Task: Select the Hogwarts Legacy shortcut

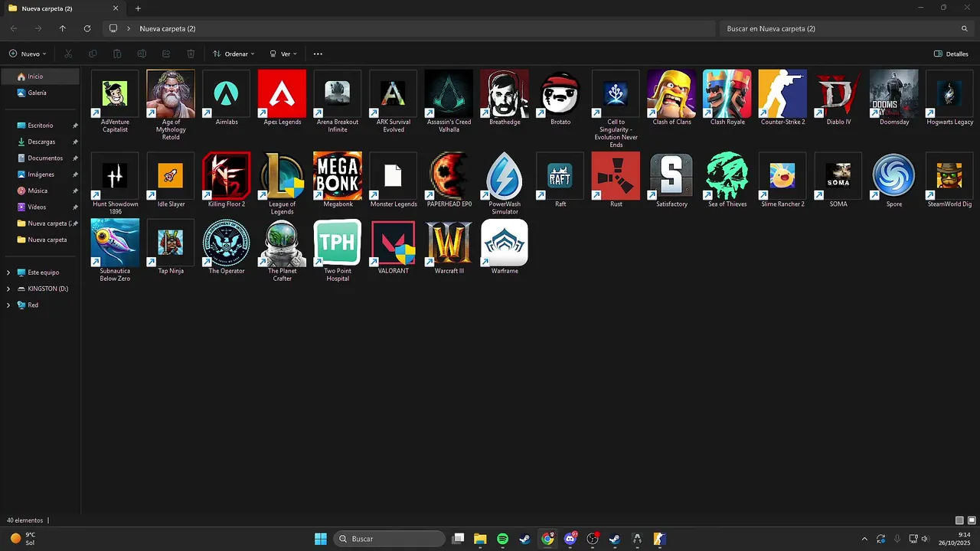Action: [949, 94]
